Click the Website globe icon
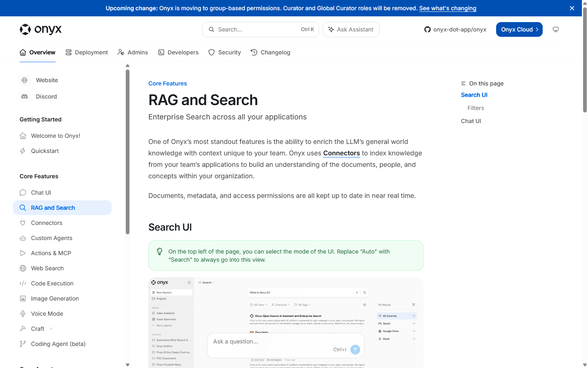The image size is (588, 368). pos(24,80)
